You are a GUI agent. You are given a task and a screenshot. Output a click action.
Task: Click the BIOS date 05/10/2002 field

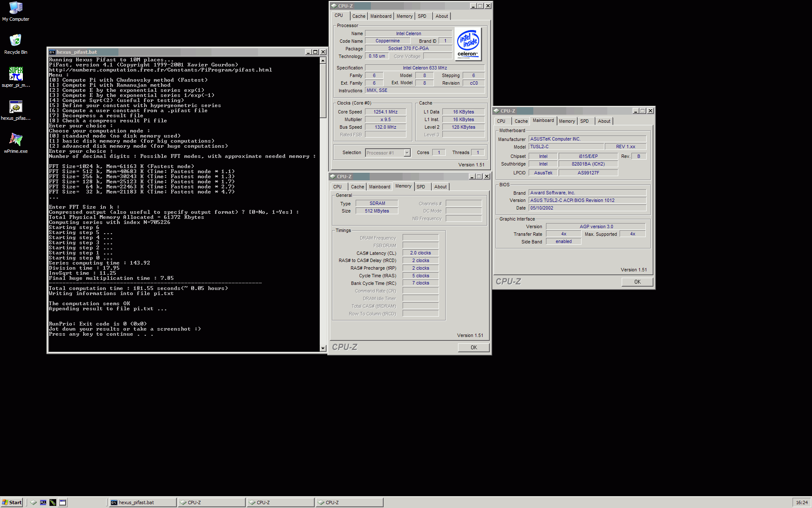pos(587,208)
